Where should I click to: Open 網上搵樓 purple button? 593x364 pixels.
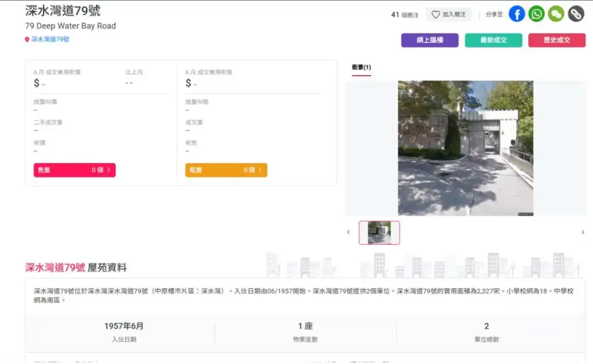coord(430,40)
